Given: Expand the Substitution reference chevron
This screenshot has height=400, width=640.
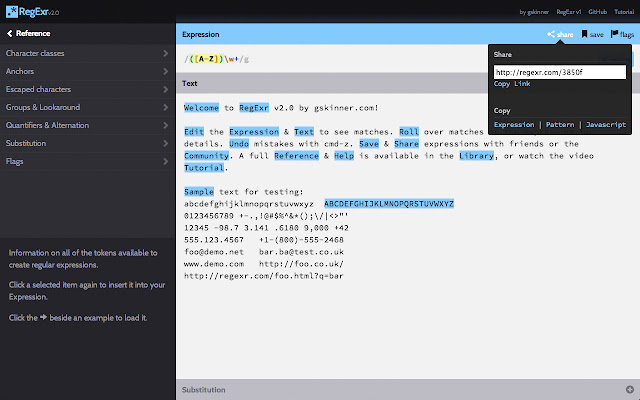Looking at the screenshot, I should point(165,143).
